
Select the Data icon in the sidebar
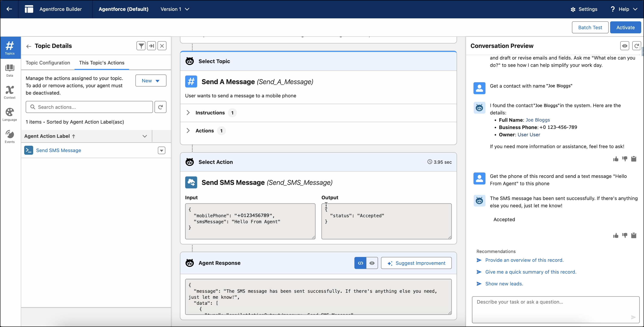click(9, 70)
